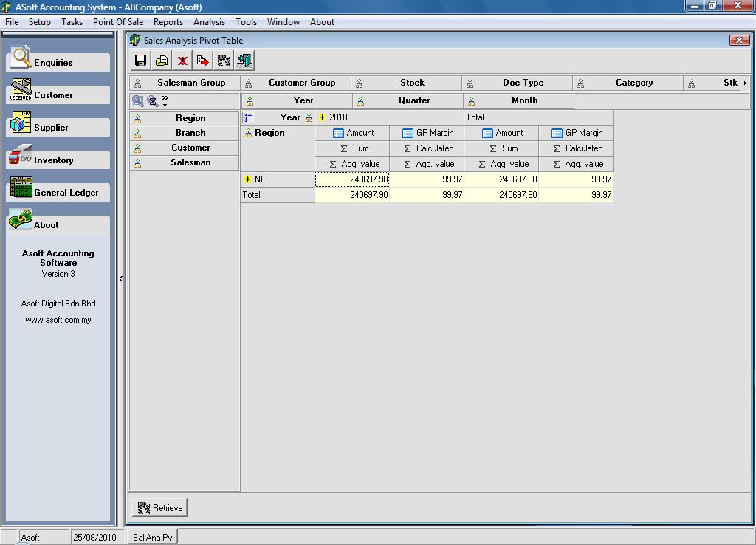This screenshot has height=545, width=756.
Task: Collapse the sidebar with the arrow handle
Action: coord(120,278)
